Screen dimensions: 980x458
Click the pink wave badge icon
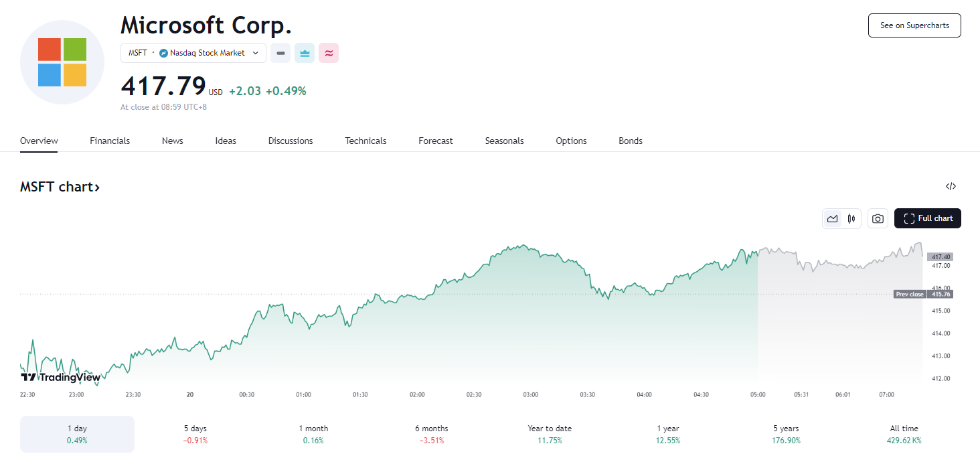tap(329, 53)
